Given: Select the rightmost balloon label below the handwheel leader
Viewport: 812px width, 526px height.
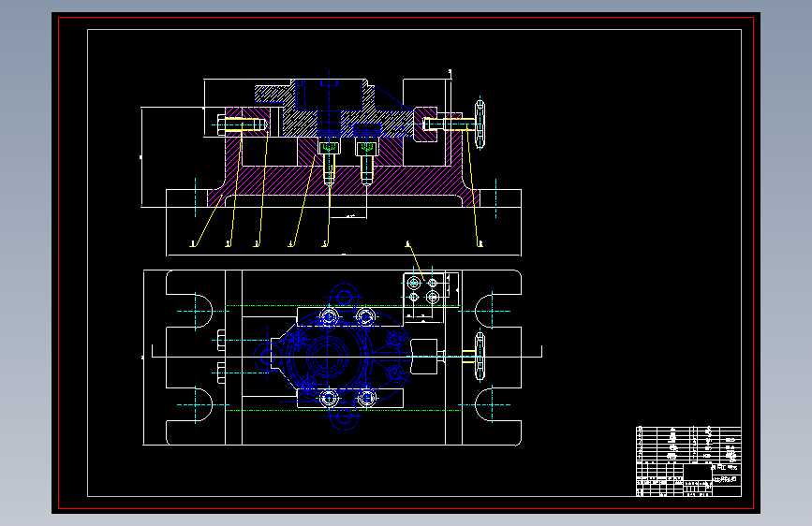Looking at the screenshot, I should point(480,244).
